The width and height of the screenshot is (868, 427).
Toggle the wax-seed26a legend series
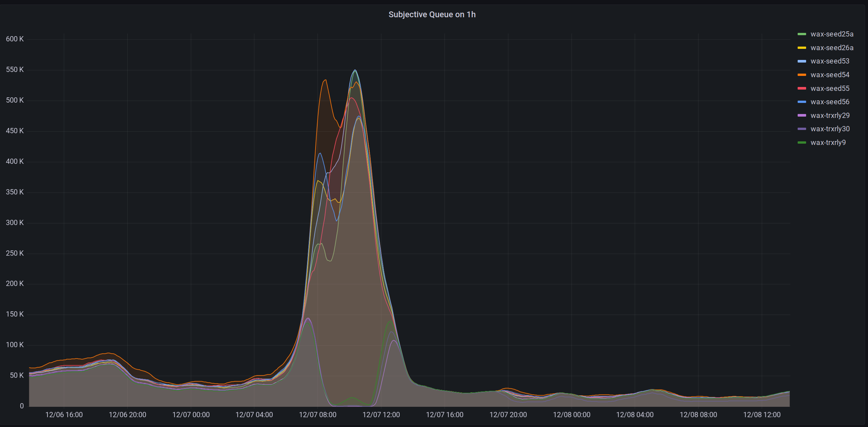[832, 48]
